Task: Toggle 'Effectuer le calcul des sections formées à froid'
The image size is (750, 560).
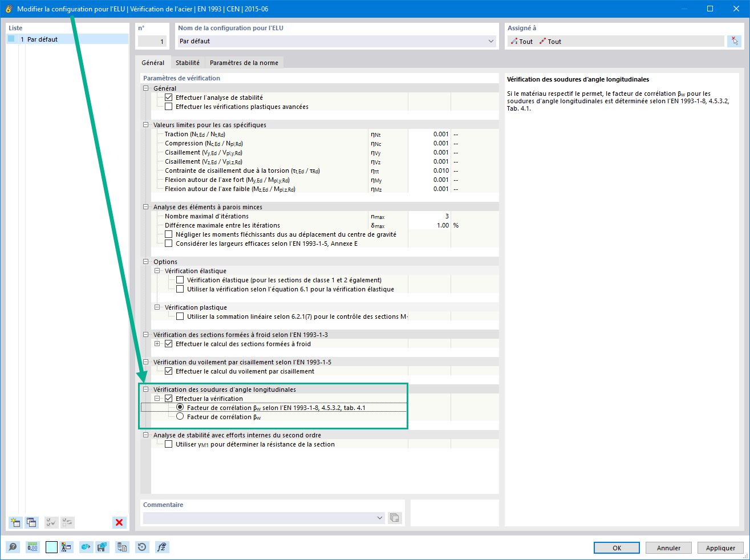Action: tap(168, 344)
